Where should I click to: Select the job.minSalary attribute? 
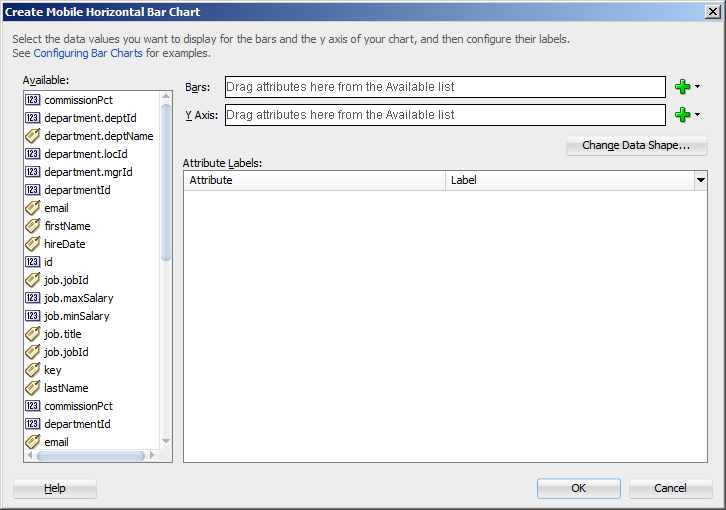77,316
